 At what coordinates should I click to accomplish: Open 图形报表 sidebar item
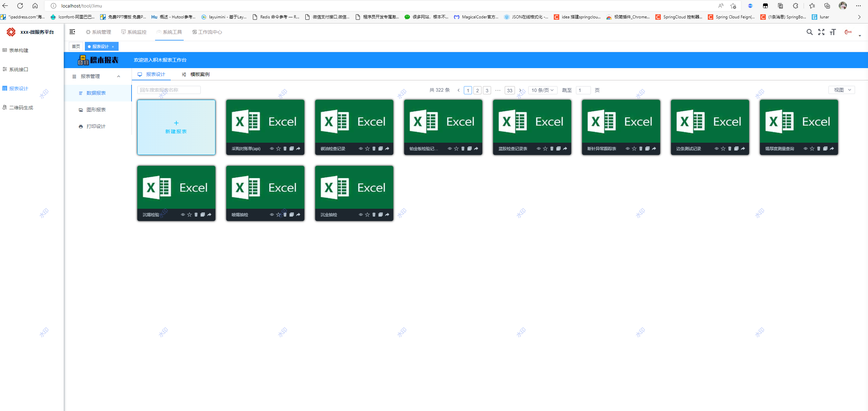96,110
